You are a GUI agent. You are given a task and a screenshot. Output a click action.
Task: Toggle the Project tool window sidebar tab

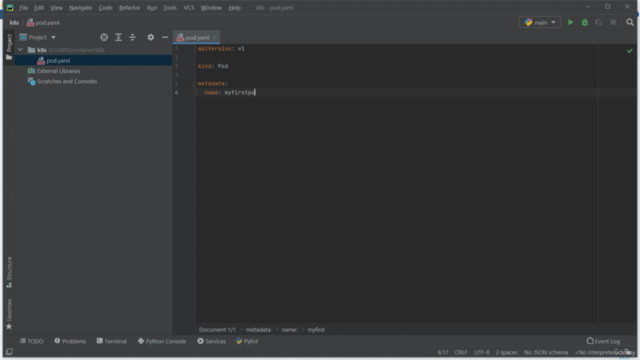pyautogui.click(x=9, y=47)
